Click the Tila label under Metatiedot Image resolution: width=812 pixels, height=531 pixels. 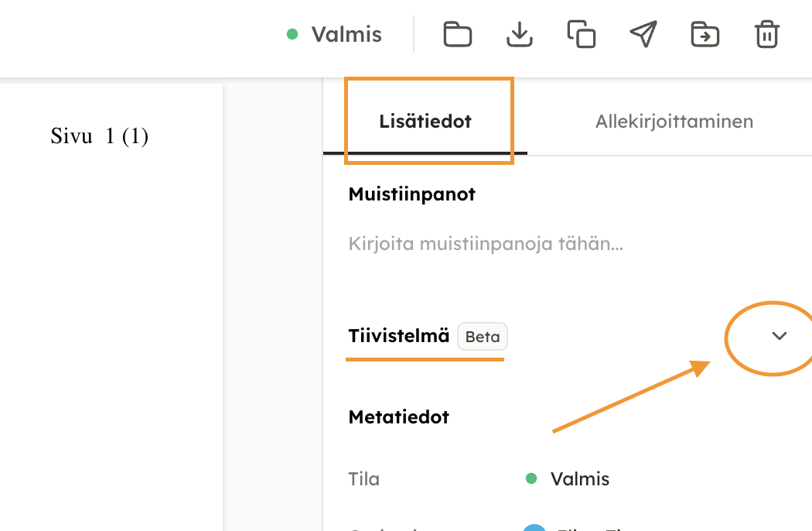[364, 479]
